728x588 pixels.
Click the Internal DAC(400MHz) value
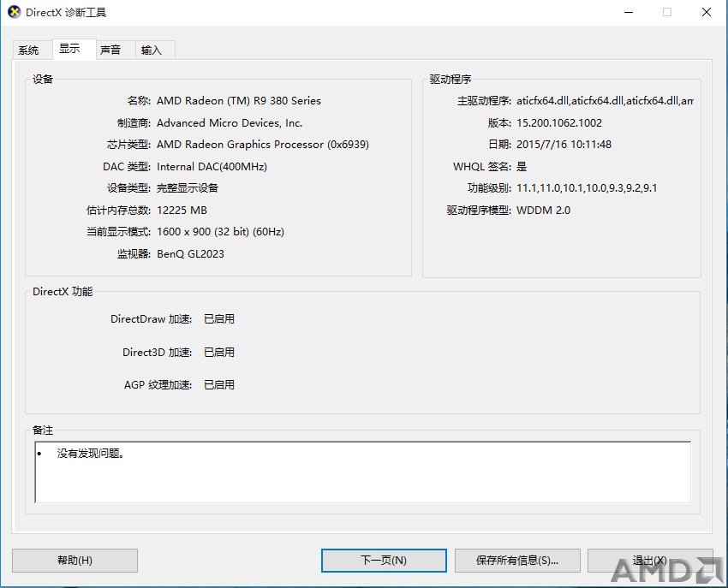click(x=212, y=167)
